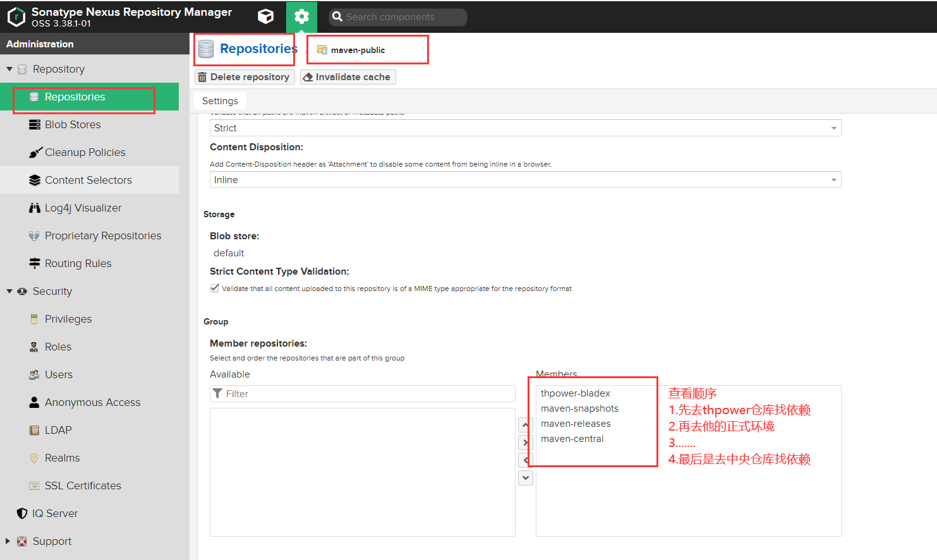Screen dimensions: 937x560
Task: Open Anonymous Access in sidebar
Action: (x=89, y=402)
